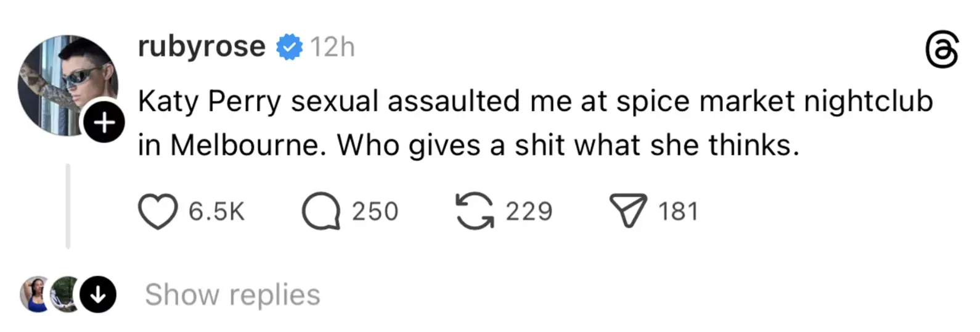Click the Threads logo in the corner

[942, 50]
